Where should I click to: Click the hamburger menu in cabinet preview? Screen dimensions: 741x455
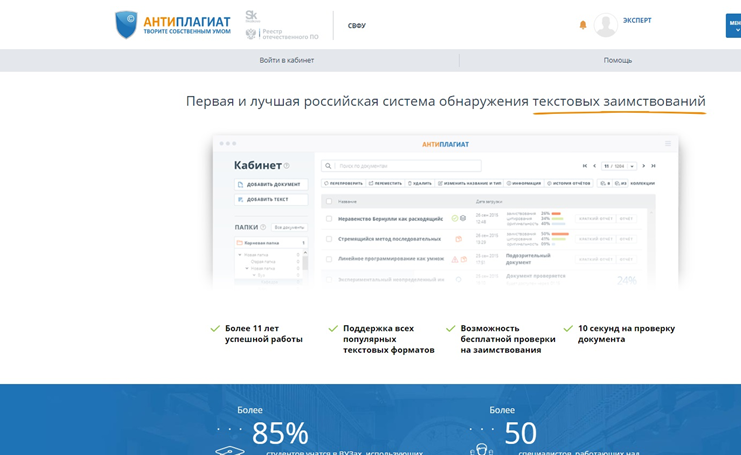tap(668, 144)
